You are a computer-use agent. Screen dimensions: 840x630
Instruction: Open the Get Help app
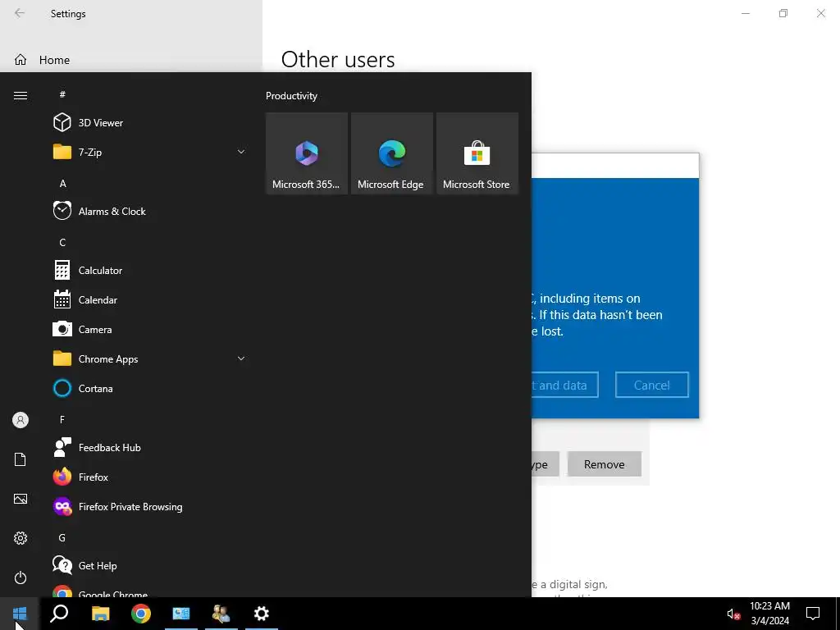150,566
